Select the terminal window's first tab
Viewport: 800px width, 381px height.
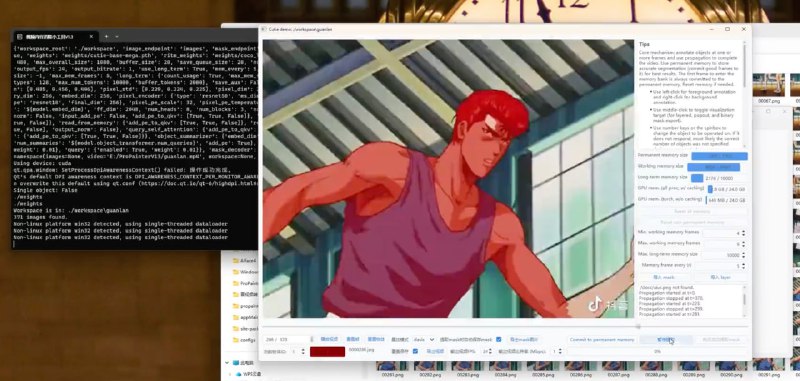(x=55, y=37)
